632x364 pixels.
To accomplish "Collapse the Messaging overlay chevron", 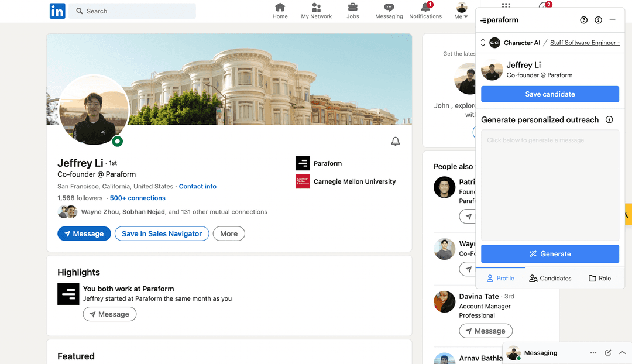I will point(623,353).
